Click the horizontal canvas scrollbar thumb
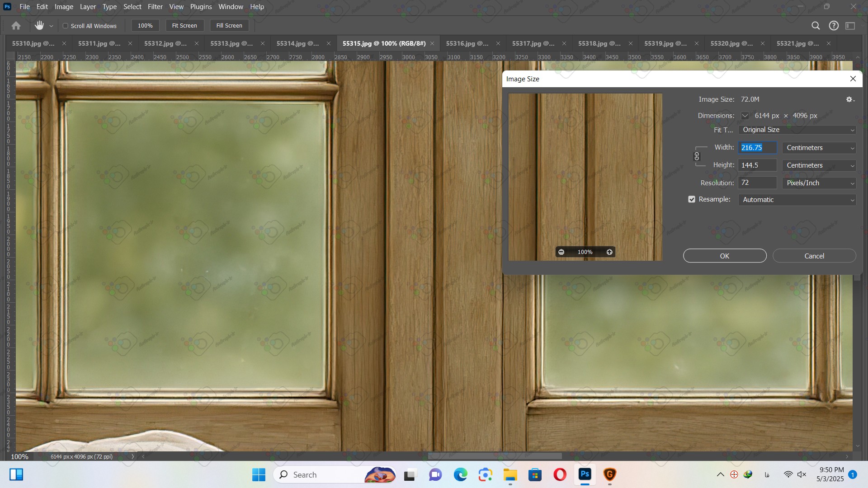The image size is (868, 488). click(495, 456)
